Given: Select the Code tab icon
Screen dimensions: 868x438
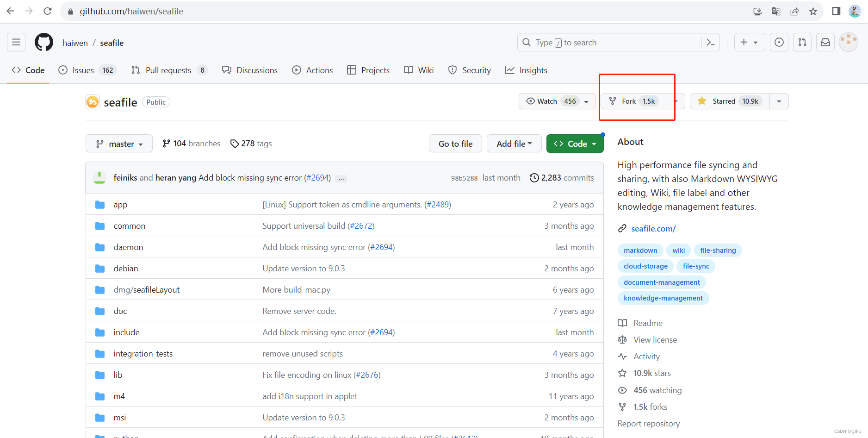Looking at the screenshot, I should [x=16, y=70].
